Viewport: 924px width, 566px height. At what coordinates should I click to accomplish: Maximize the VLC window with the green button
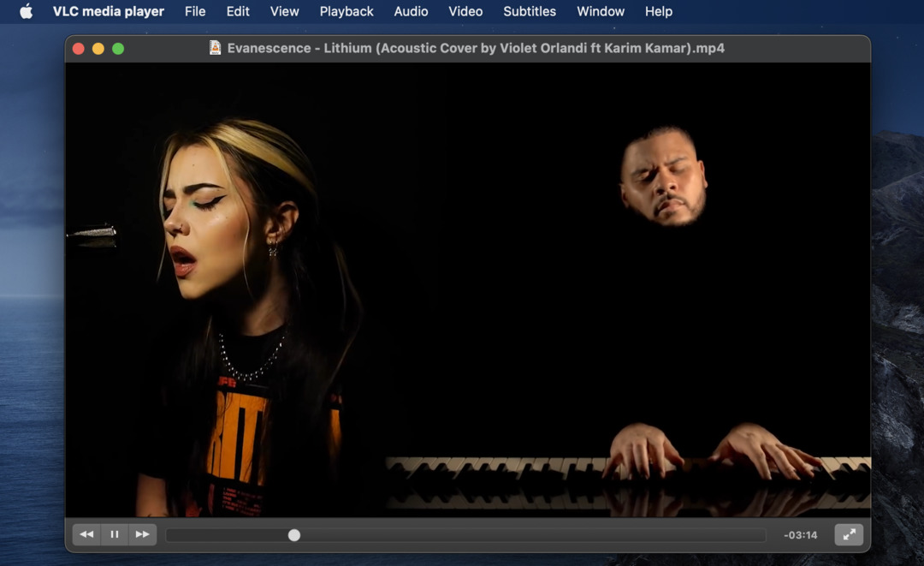[x=118, y=48]
